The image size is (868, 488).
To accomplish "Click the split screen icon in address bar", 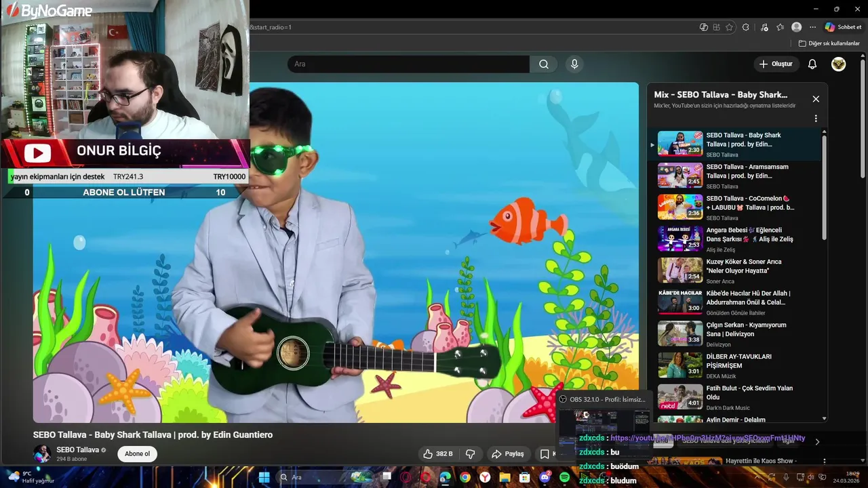I will (716, 27).
